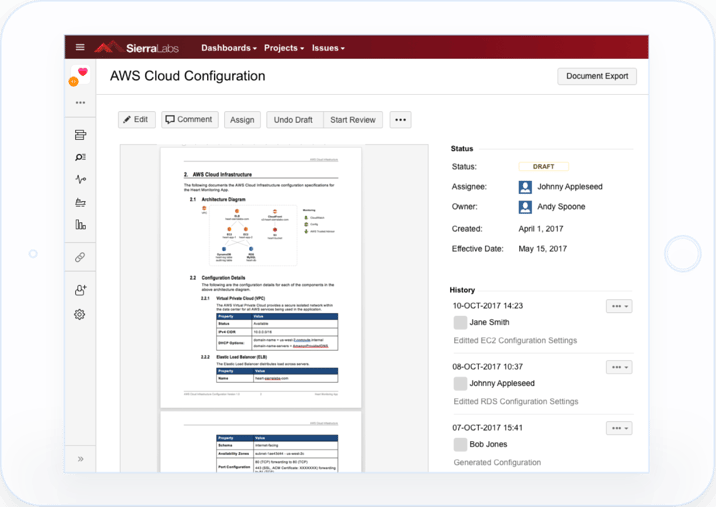
Task: Expand the sidebar with the double chevron
Action: click(80, 459)
